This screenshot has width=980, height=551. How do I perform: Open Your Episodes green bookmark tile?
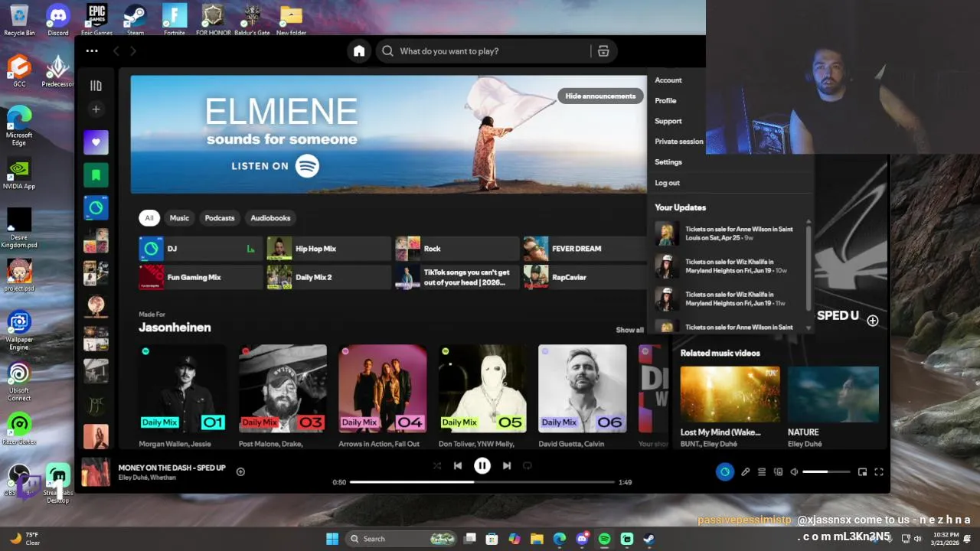pyautogui.click(x=96, y=175)
